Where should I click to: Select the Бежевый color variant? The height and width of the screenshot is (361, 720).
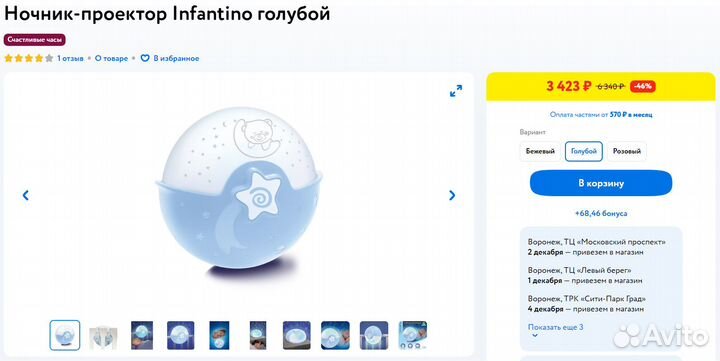pos(540,151)
